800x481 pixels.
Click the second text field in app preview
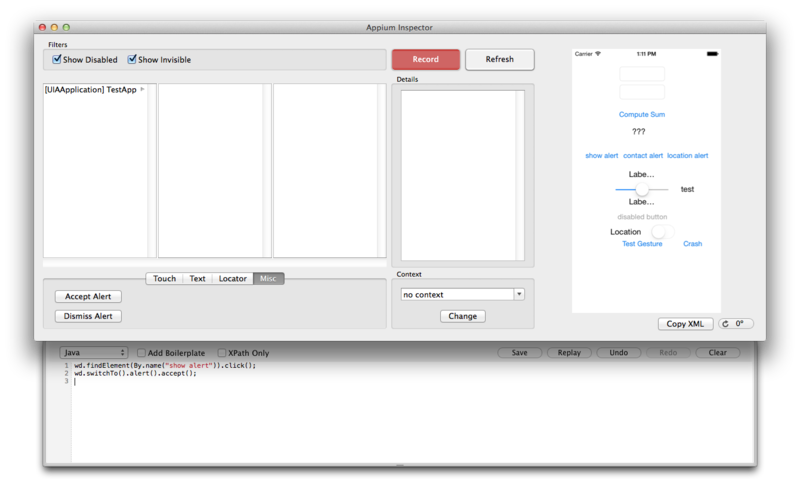(642, 92)
